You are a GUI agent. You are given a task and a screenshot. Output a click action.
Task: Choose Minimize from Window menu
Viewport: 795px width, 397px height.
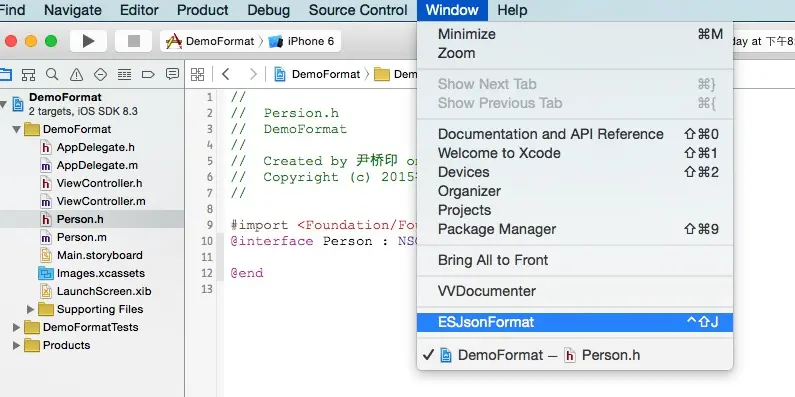click(x=575, y=34)
